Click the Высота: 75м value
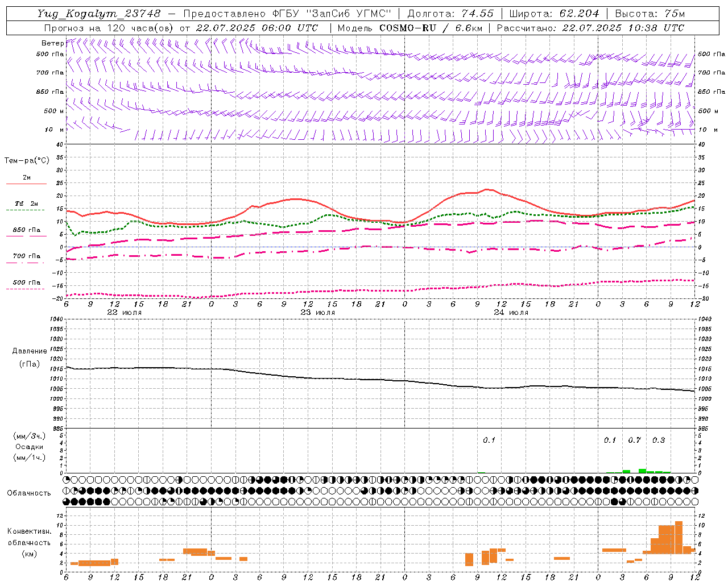The image size is (728, 582). click(x=650, y=14)
